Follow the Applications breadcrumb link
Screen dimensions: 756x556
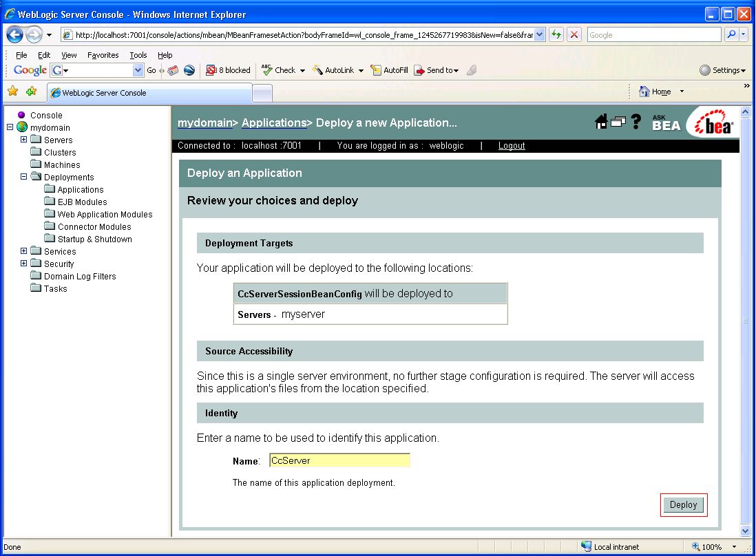tap(274, 123)
